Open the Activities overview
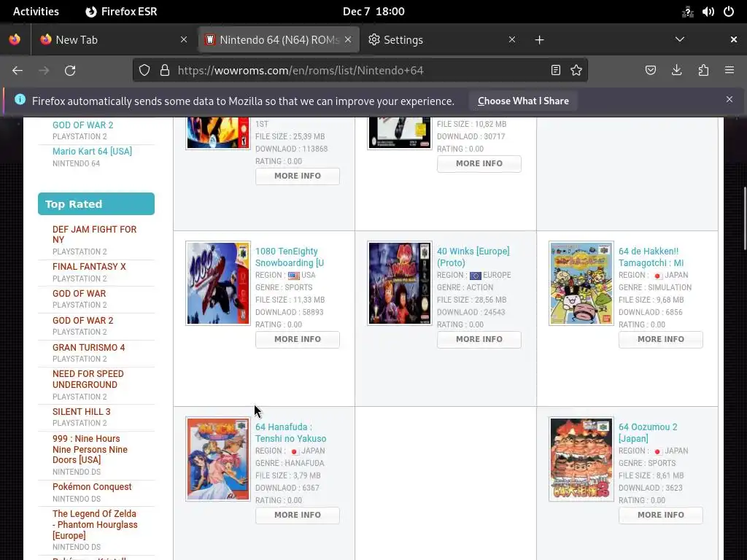This screenshot has width=747, height=560. pos(36,12)
